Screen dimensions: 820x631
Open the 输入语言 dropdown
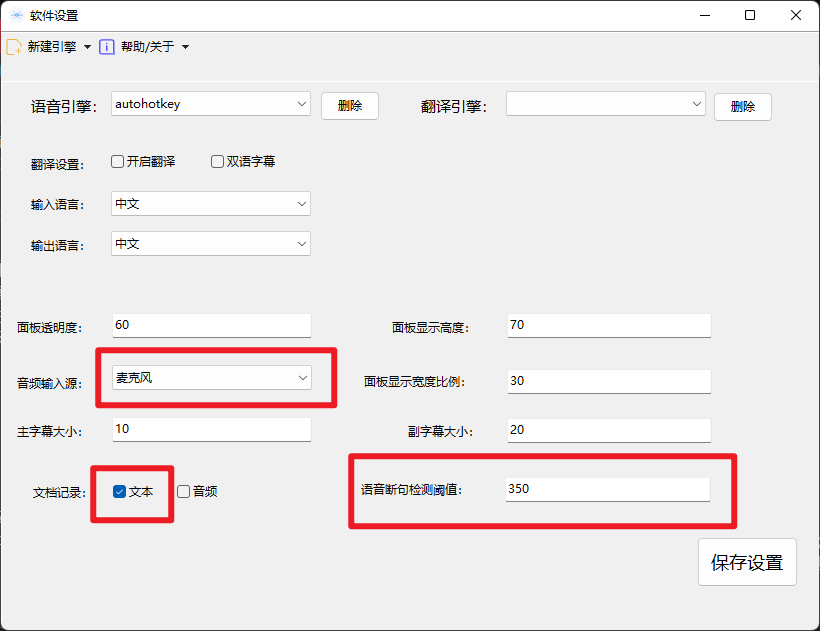pos(211,203)
